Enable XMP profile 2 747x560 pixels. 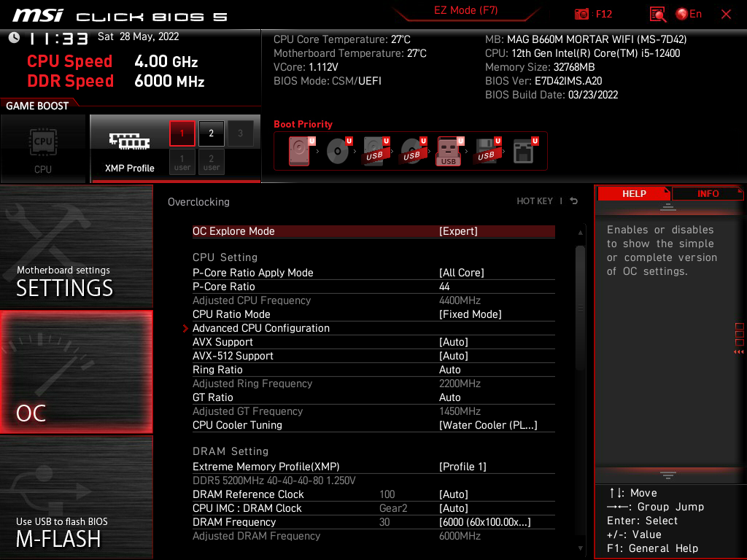click(x=211, y=133)
